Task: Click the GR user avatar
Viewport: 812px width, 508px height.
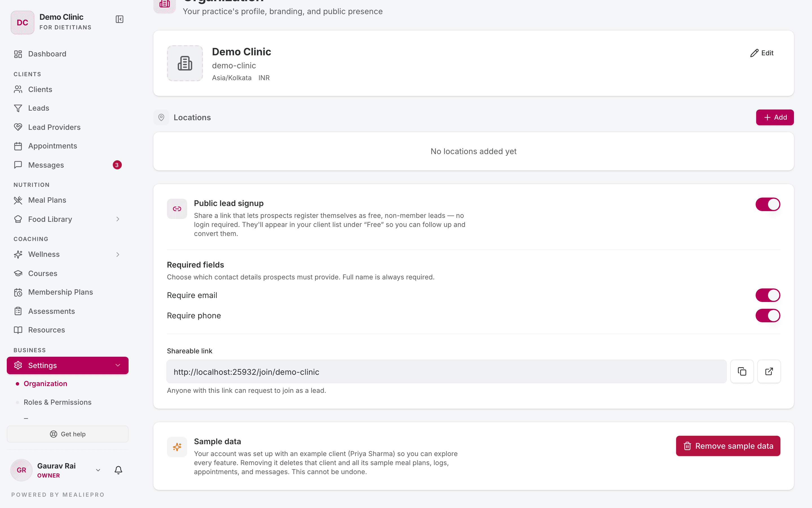Action: [x=21, y=470]
